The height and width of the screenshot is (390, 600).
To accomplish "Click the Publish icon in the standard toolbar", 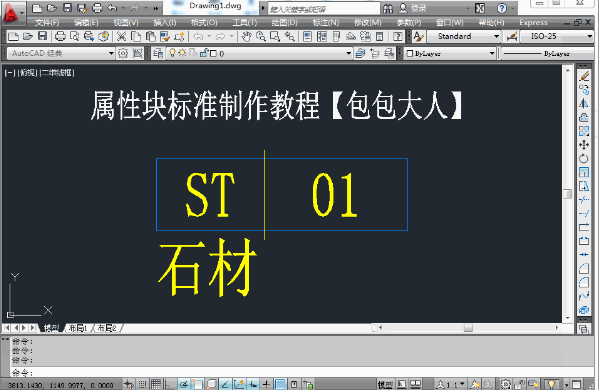I will pos(89,36).
